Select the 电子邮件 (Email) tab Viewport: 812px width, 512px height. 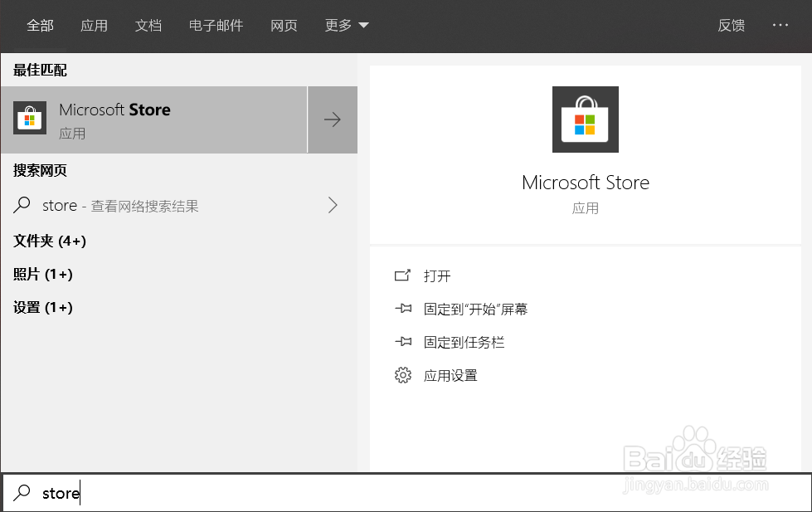tap(216, 26)
